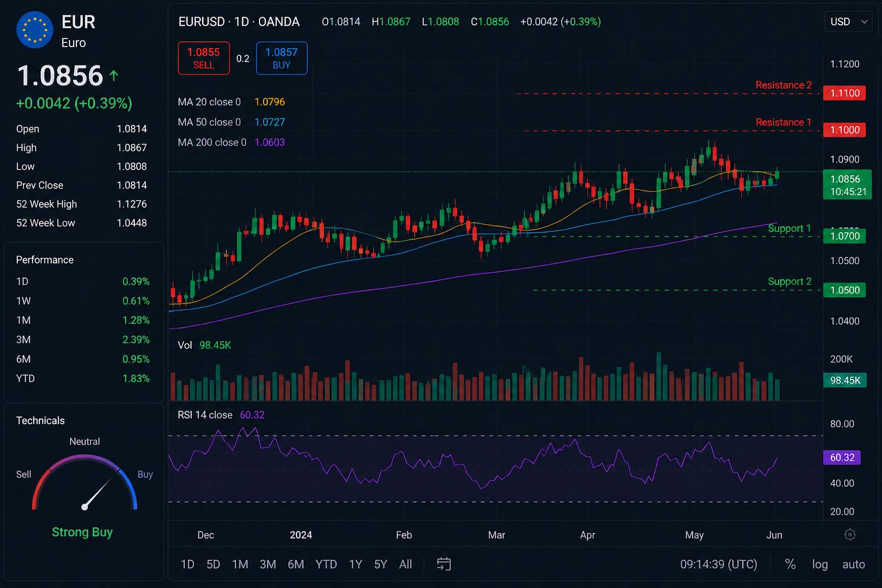The image size is (882, 588).
Task: Toggle percent scale mode
Action: click(x=790, y=564)
